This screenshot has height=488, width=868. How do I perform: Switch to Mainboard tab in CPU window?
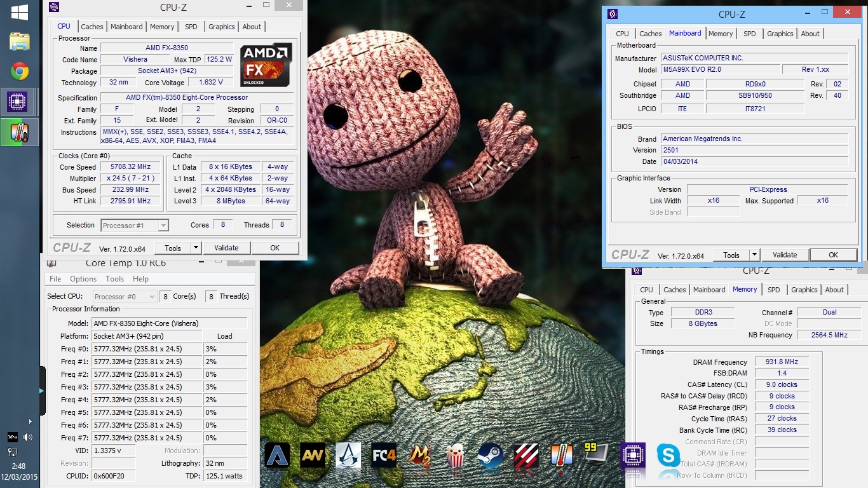pos(126,27)
